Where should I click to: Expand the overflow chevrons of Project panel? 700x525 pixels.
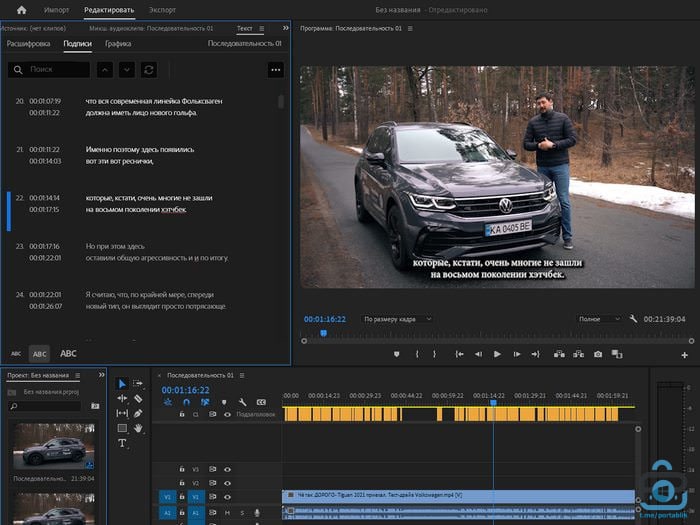click(99, 376)
